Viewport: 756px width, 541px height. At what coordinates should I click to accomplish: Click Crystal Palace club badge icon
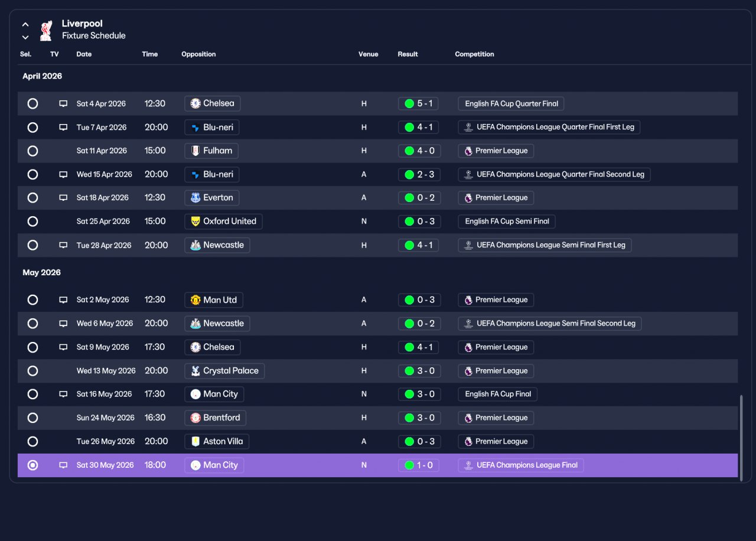click(x=195, y=371)
